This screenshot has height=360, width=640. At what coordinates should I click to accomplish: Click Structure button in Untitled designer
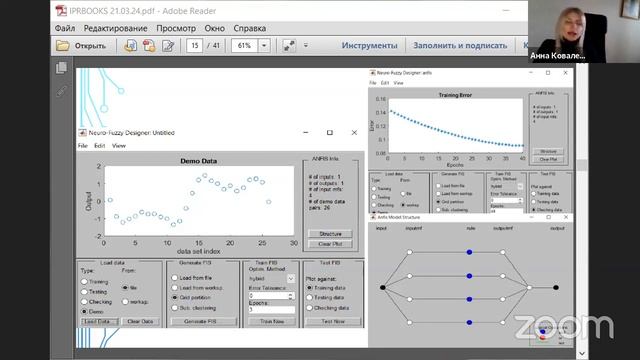(330, 234)
